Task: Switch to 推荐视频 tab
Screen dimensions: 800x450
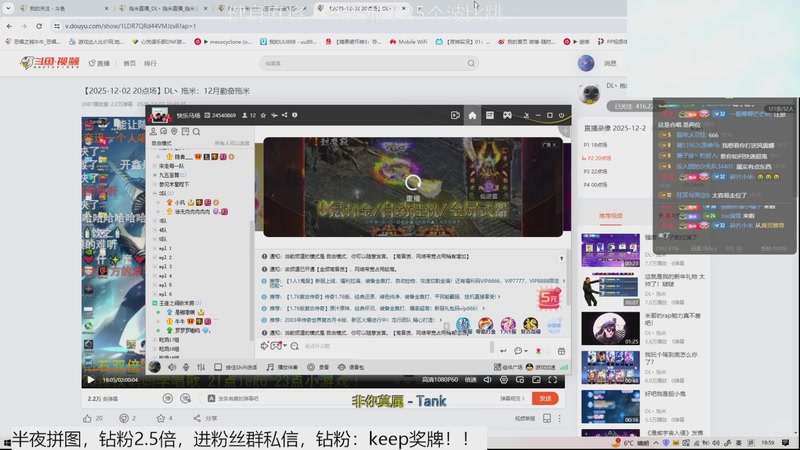Action: (611, 216)
